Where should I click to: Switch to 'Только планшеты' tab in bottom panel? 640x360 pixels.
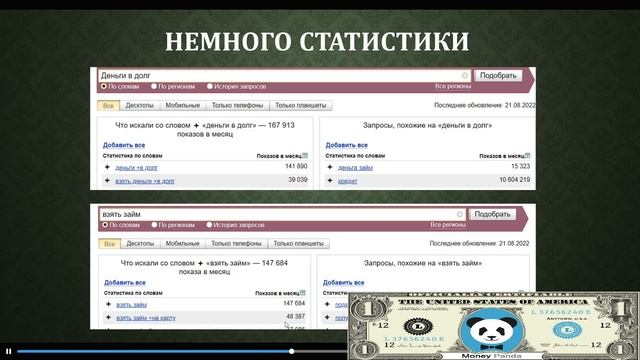[298, 244]
